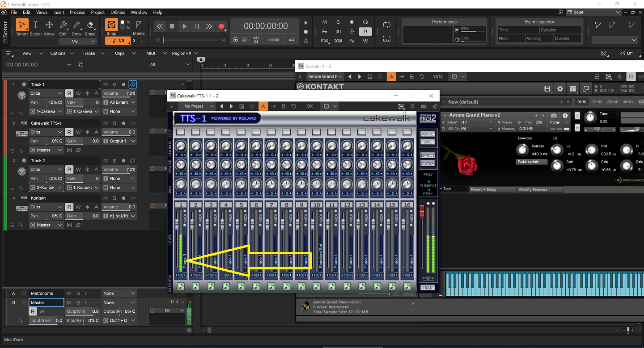The image size is (644, 348).
Task: Click Pedal sustain button in Kontakt
Action: tap(532, 162)
